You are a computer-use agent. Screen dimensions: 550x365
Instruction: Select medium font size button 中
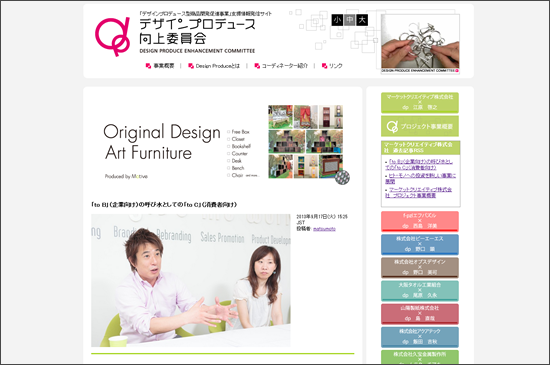(349, 20)
